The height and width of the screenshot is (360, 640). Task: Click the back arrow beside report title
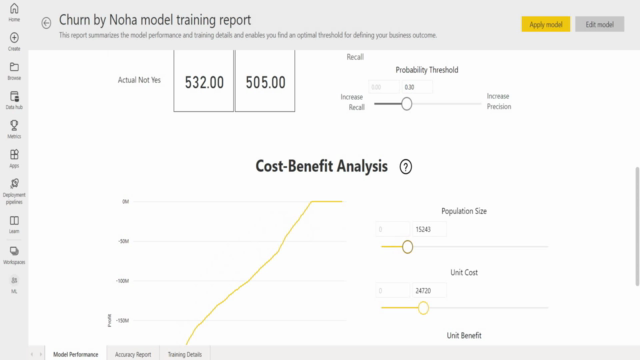click(46, 23)
